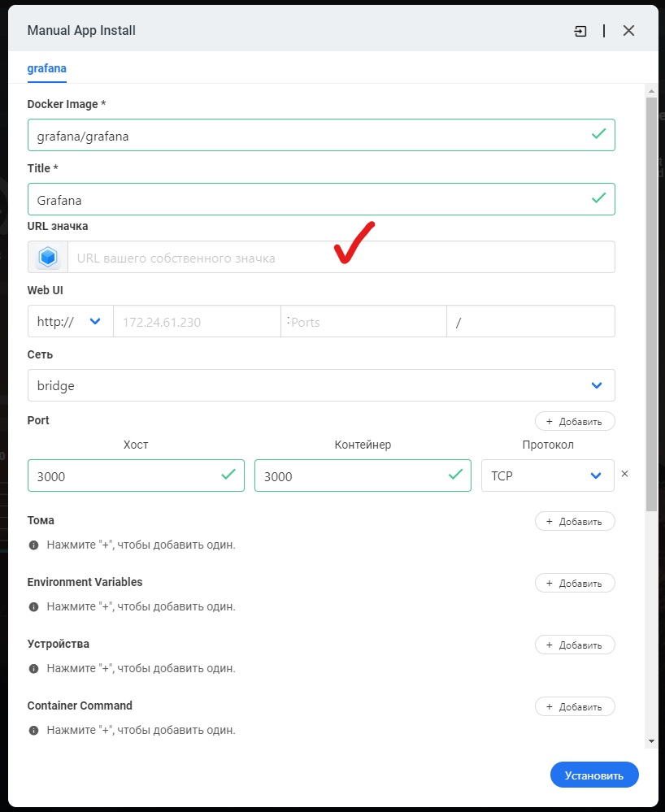Add a new Environment Variable

(575, 584)
